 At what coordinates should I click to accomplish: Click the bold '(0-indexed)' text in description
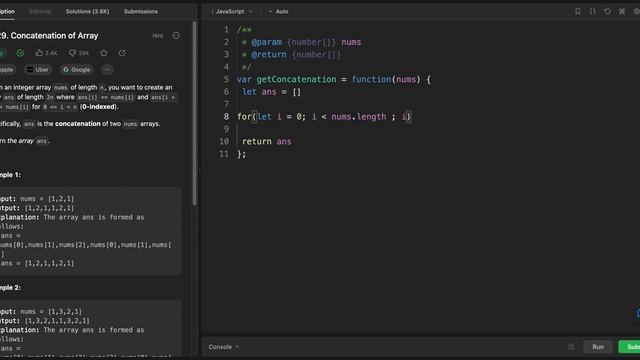pyautogui.click(x=99, y=107)
